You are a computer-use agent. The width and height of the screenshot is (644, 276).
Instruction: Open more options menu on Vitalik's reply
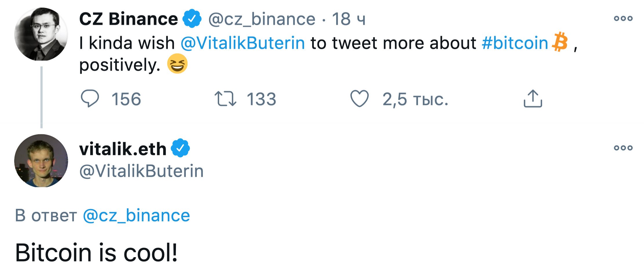(x=623, y=148)
